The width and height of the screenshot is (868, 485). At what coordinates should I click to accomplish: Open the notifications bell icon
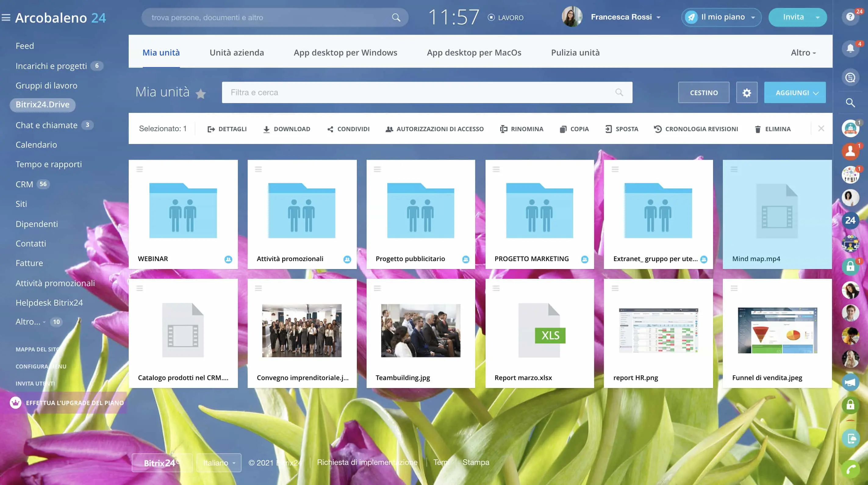pyautogui.click(x=850, y=48)
